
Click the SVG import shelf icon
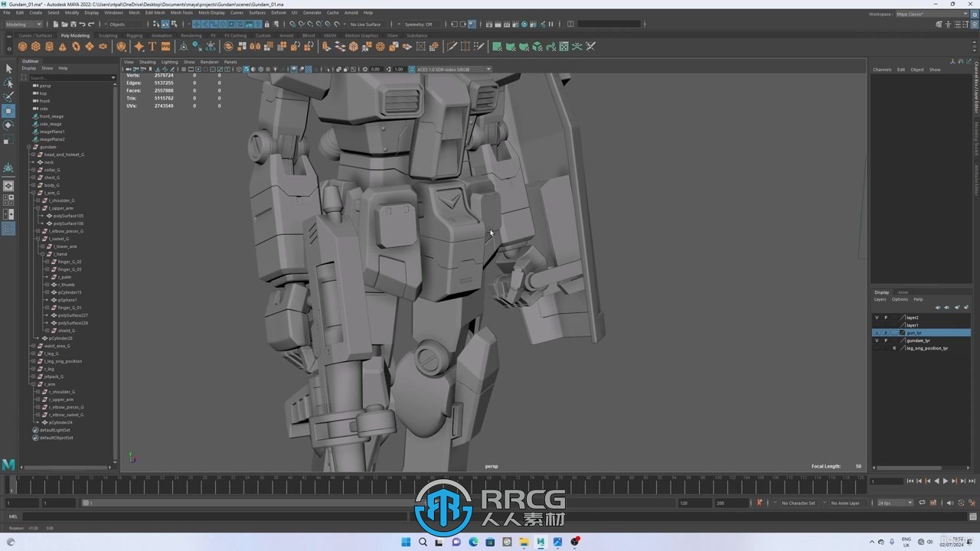(x=165, y=47)
